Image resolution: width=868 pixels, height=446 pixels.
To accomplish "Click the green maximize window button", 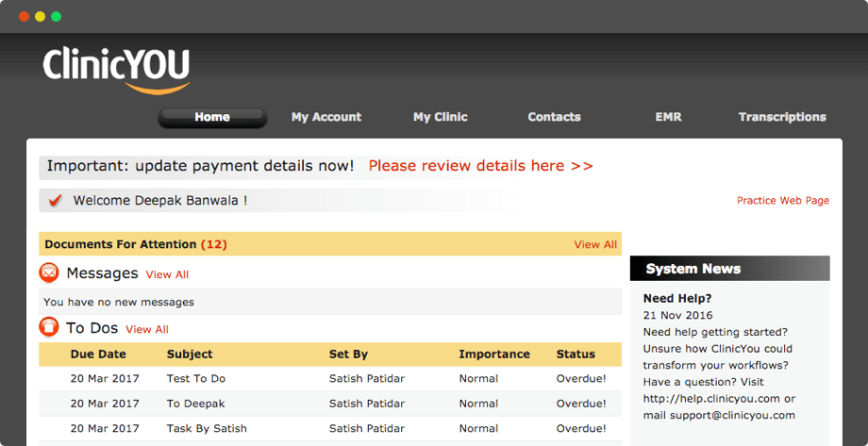I will click(56, 17).
